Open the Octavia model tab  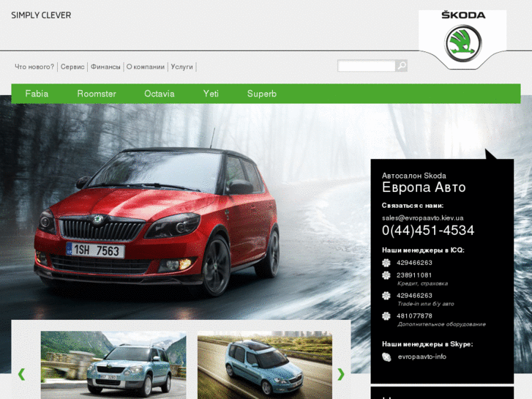pos(159,94)
